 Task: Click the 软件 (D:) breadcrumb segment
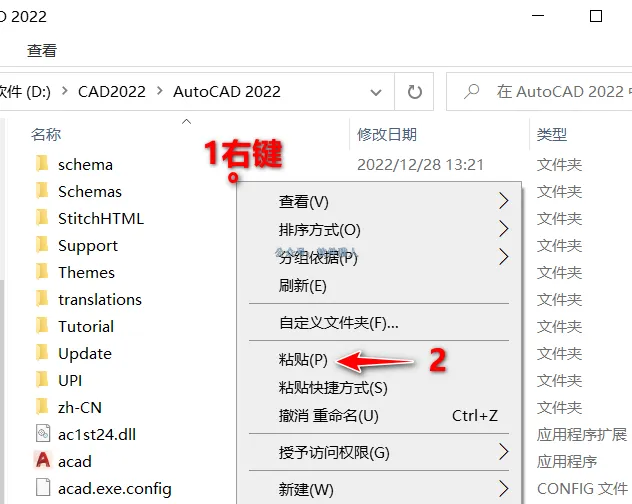coord(25,92)
